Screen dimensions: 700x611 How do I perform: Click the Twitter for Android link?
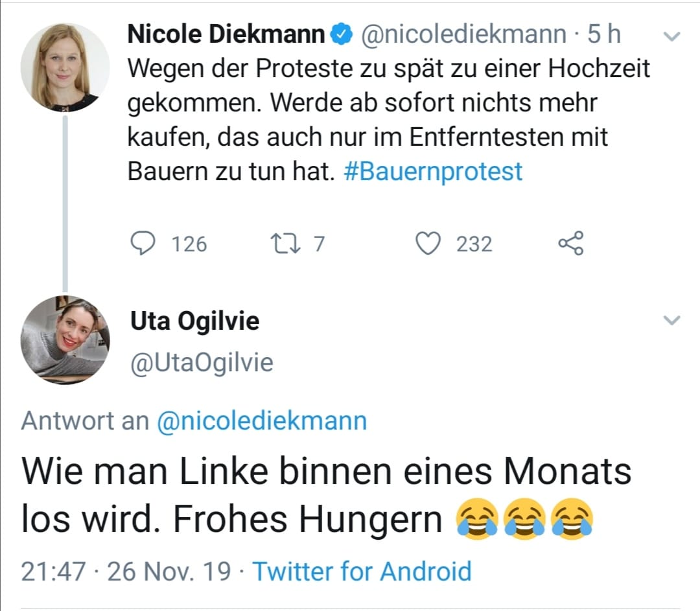362,571
